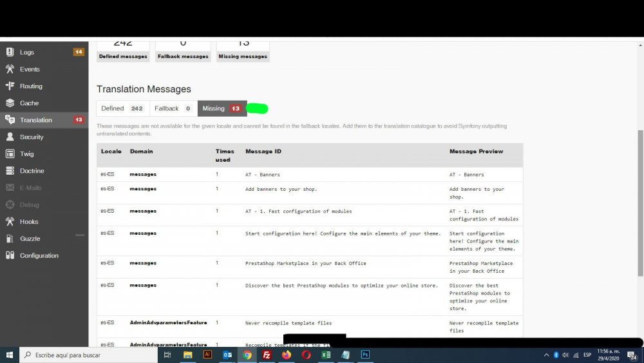Open Task View on the taskbar
This screenshot has height=363, width=644.
pos(167,355)
